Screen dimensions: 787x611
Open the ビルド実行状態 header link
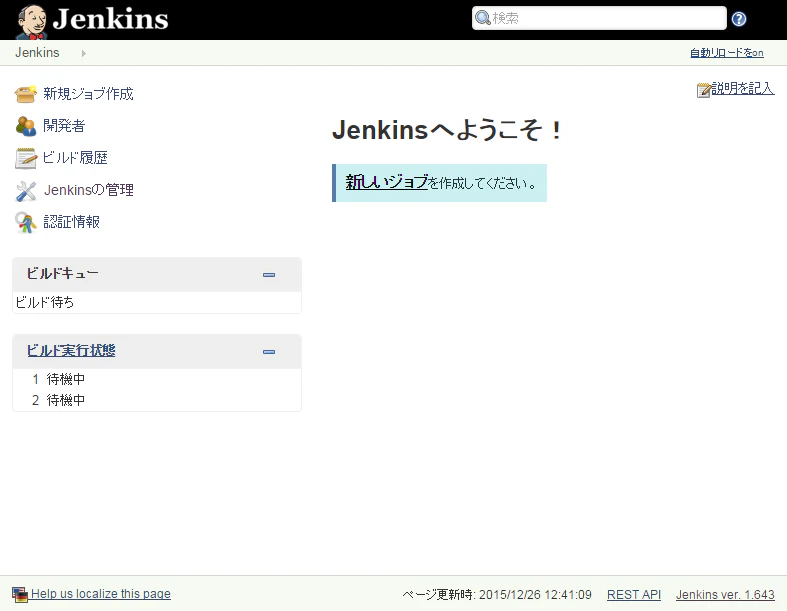point(71,350)
